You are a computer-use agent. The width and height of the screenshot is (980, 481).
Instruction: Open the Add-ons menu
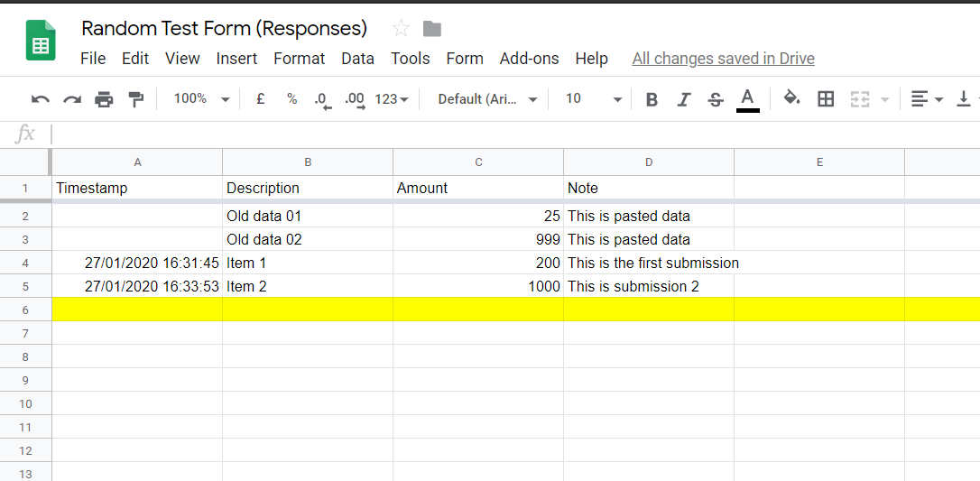tap(529, 59)
